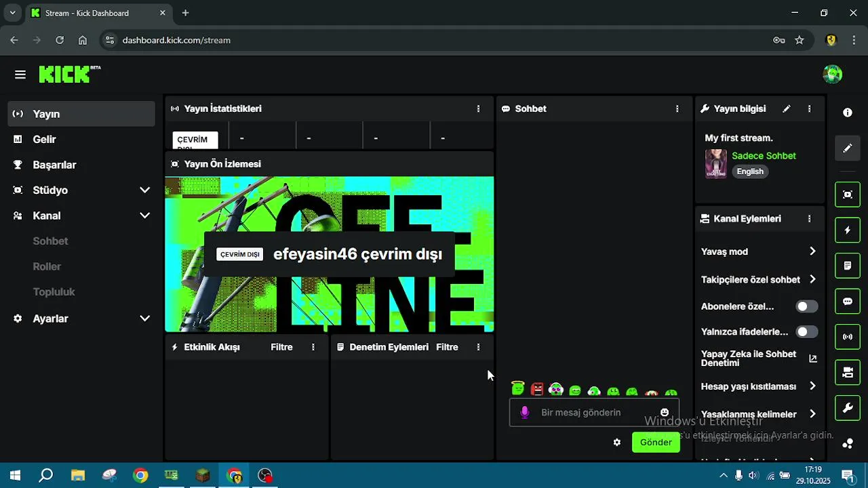
Task: Expand the Stüdyo menu chevron
Action: click(x=144, y=190)
